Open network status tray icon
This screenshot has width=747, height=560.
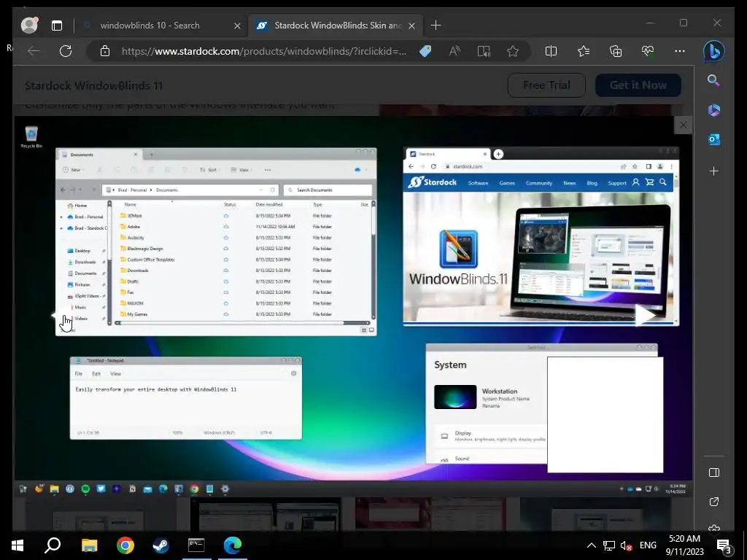pos(609,545)
